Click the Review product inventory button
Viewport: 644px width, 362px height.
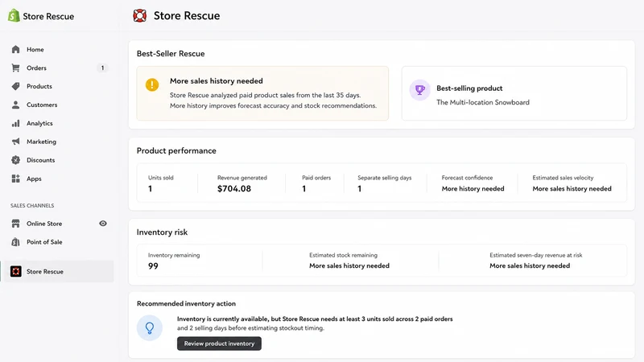click(x=219, y=343)
